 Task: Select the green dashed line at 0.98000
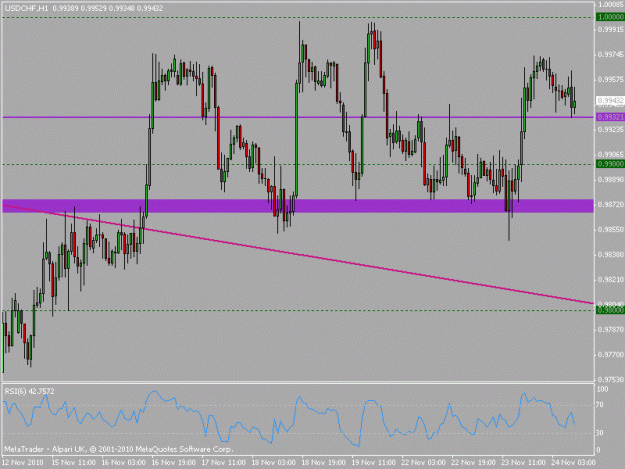coord(298,310)
